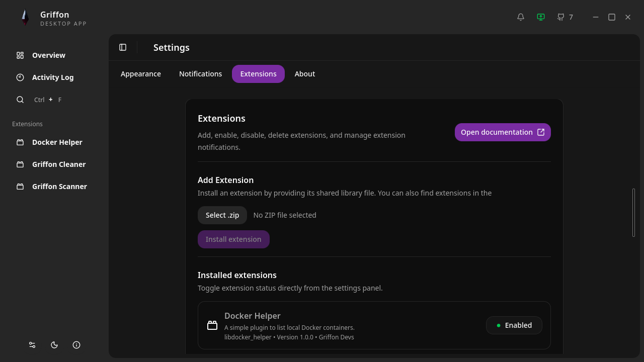644x362 pixels.
Task: Open the notifications bell icon
Action: [521, 17]
